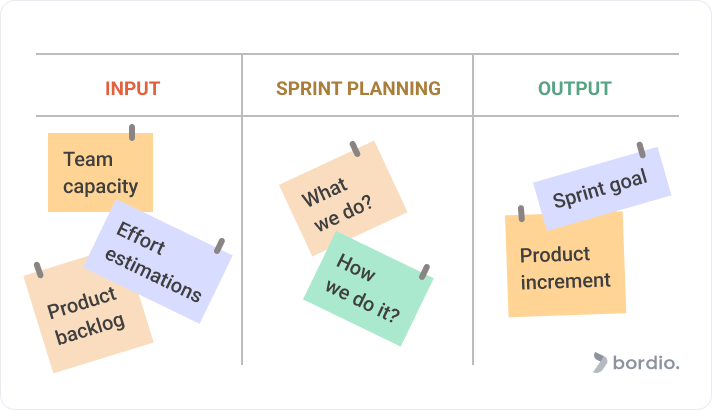Select the SPRINT PLANNING column heading

click(x=358, y=88)
